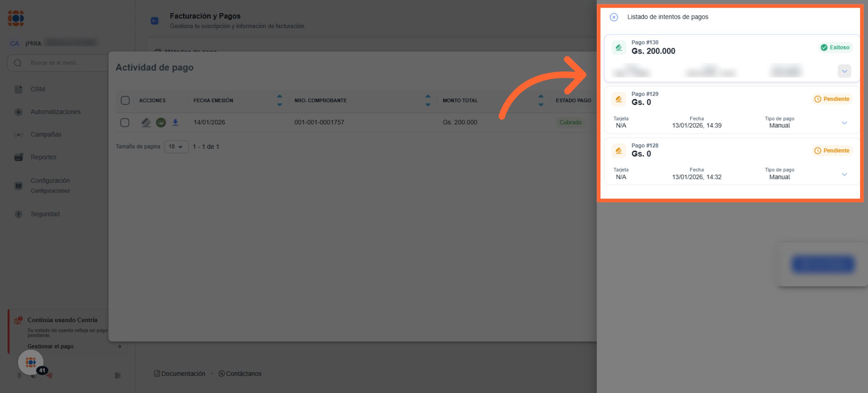Click the Pago #128 orange icon
Viewport: 868px width, 393px height.
pyautogui.click(x=619, y=151)
